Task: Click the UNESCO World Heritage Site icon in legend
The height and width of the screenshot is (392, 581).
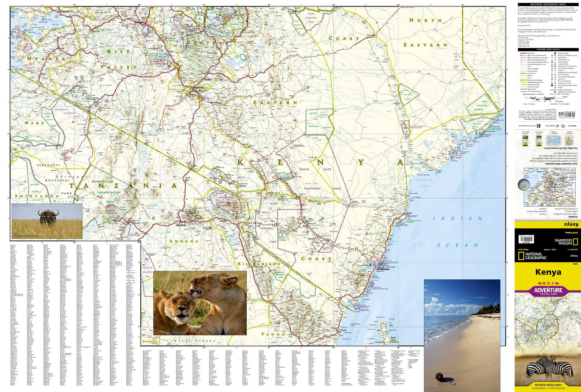Action: click(555, 92)
